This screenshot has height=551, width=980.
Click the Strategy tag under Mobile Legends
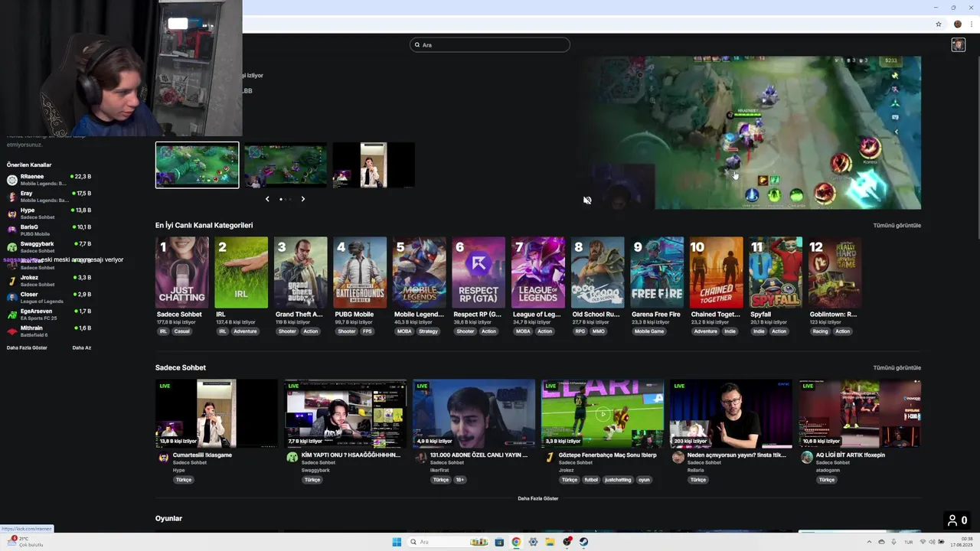pyautogui.click(x=428, y=331)
